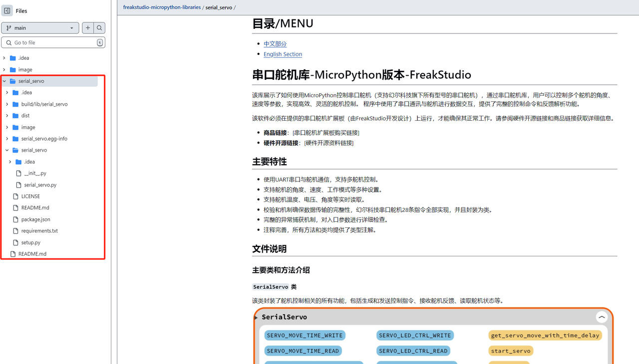639x364 pixels.
Task: Click the get_servo_move_with_time_delay method badge
Action: pos(545,336)
